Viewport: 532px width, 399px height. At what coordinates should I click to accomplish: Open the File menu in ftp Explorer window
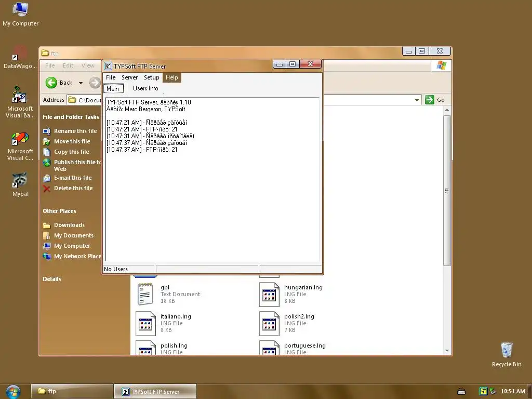tap(50, 65)
